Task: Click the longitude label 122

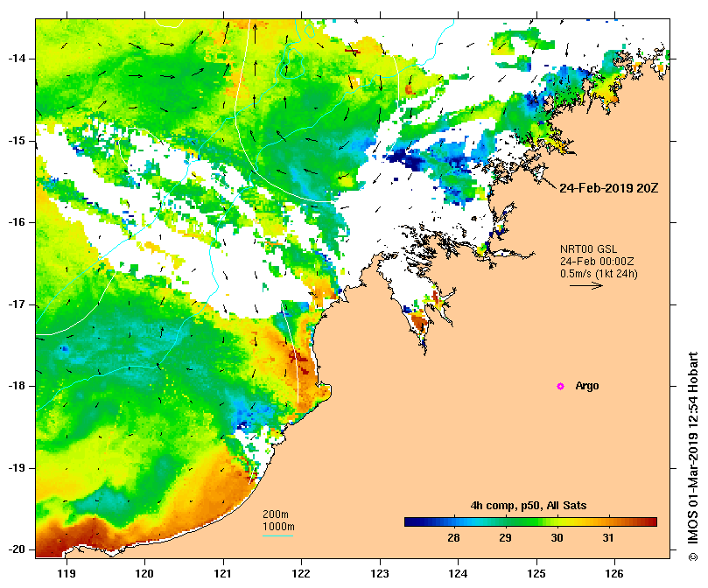Action: coord(301,574)
